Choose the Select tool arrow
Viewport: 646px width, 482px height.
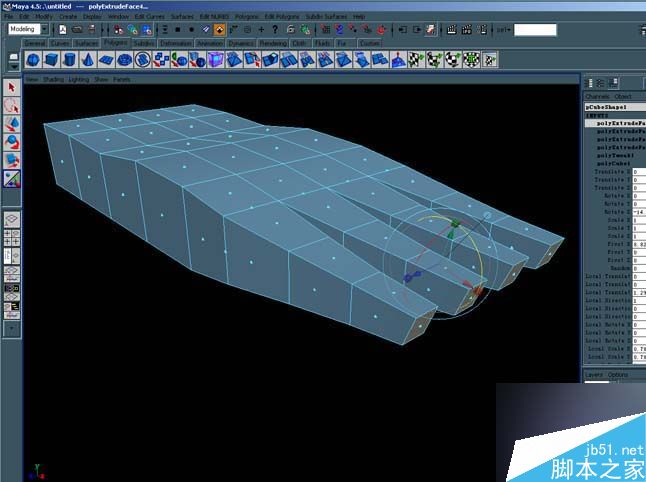(x=12, y=87)
